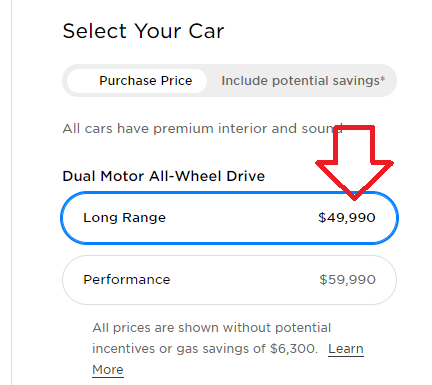Screen dimensions: 432x385
Task: Choose the Performance car option
Action: click(x=229, y=280)
